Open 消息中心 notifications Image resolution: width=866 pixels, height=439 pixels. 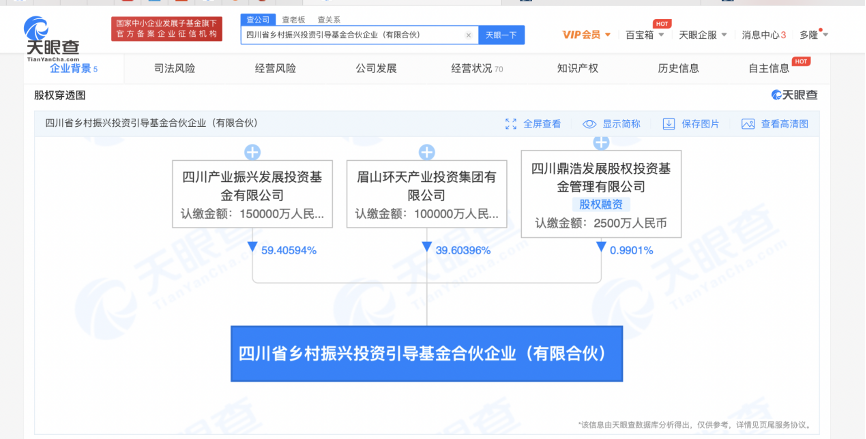(x=763, y=35)
